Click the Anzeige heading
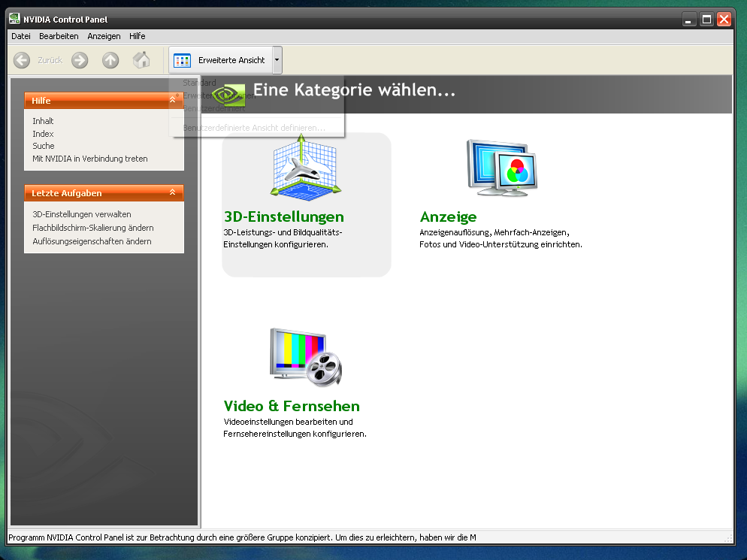Image resolution: width=747 pixels, height=560 pixels. click(449, 216)
